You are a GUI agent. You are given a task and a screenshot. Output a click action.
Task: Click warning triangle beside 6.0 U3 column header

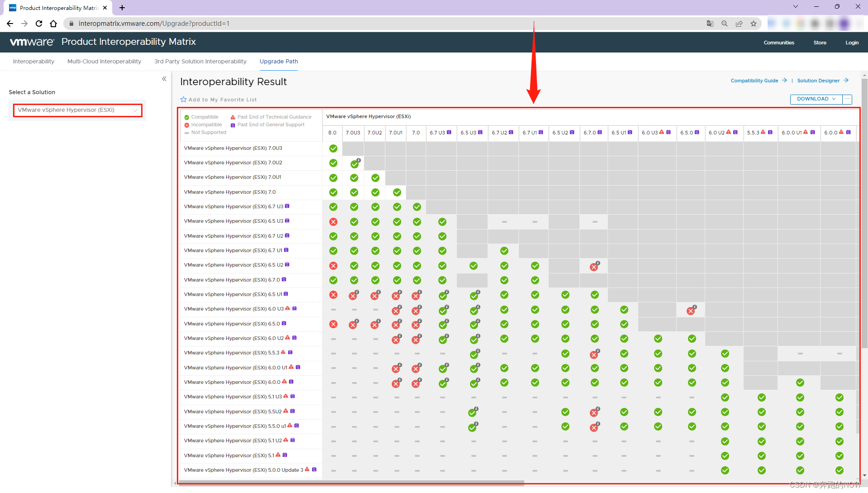click(x=662, y=132)
